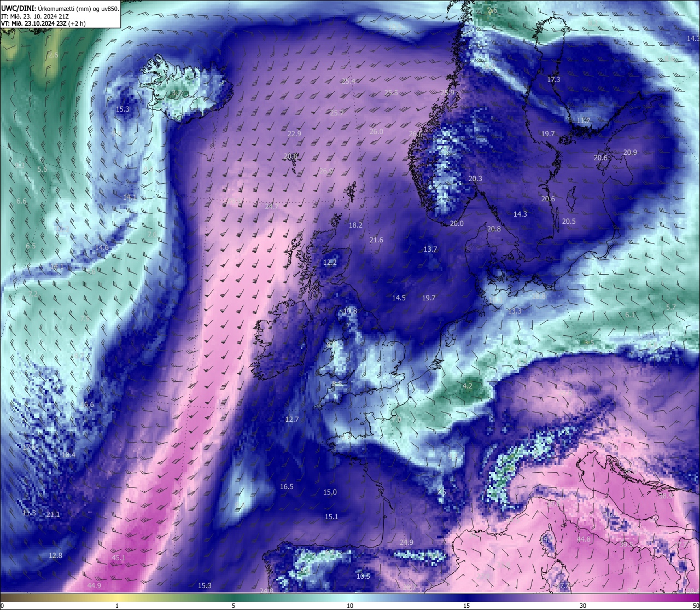The height and width of the screenshot is (610, 700).
Task: Click the color scale tick label 1
Action: (117, 606)
